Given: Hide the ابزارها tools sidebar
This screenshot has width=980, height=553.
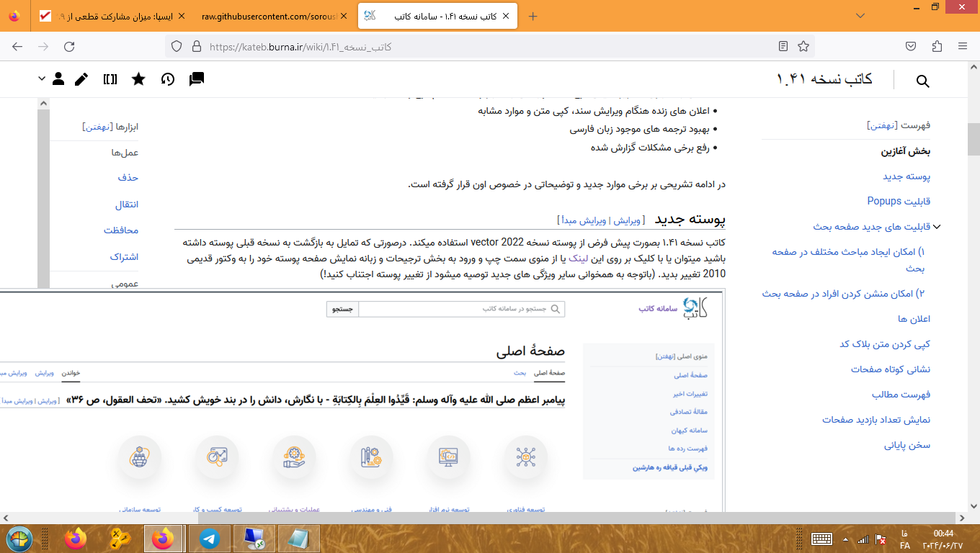Looking at the screenshot, I should (97, 127).
